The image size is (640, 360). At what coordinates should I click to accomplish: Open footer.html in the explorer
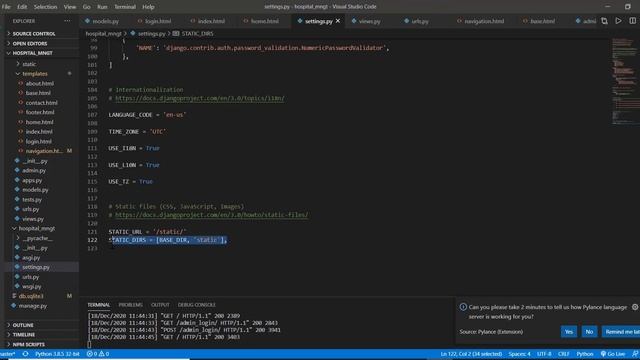tap(40, 112)
